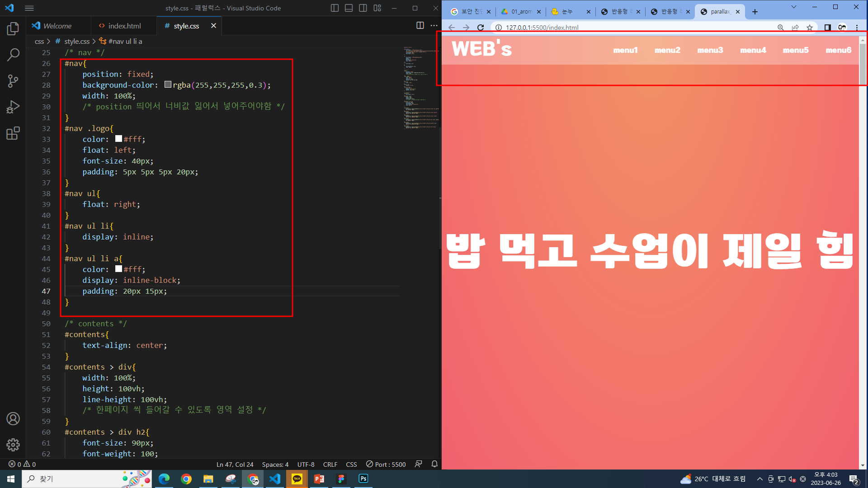Open the Search view in activity bar
Screen dimensions: 868x488
13,55
